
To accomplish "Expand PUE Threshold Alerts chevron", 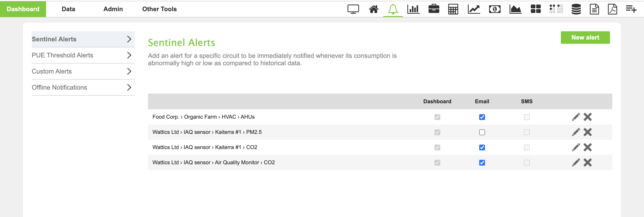I will [x=129, y=55].
